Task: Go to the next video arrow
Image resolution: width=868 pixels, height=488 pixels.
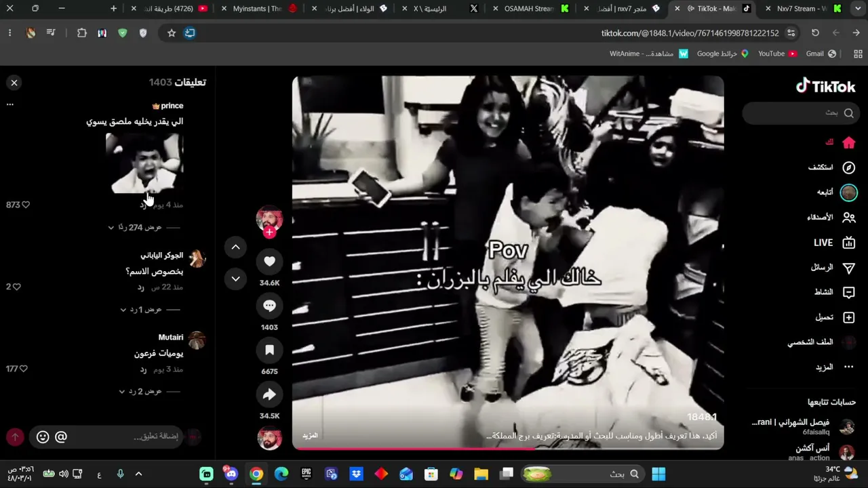Action: click(235, 279)
